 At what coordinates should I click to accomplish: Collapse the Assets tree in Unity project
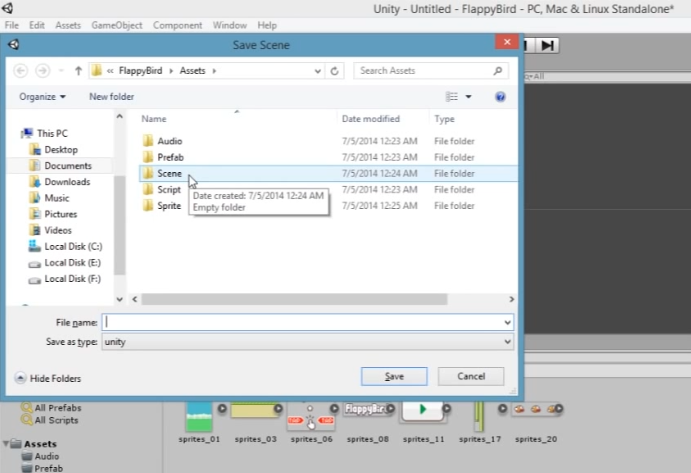(6, 443)
